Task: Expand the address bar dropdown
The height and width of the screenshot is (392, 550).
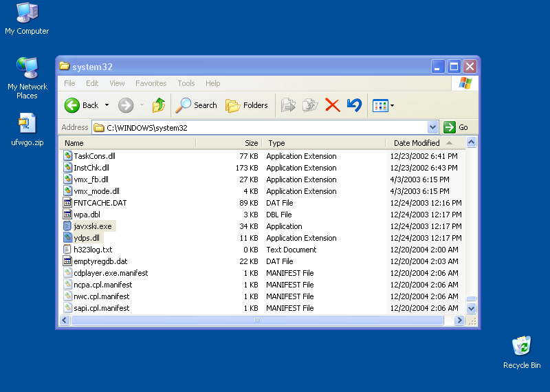Action: click(x=433, y=127)
